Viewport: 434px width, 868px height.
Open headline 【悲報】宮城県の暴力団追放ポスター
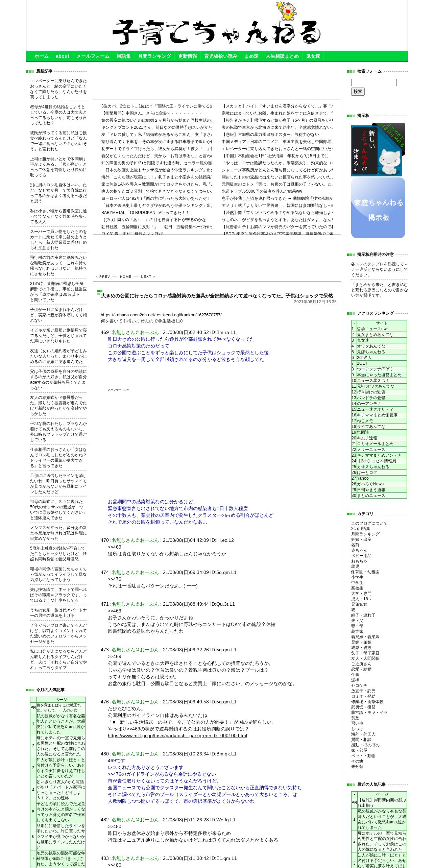point(270,135)
